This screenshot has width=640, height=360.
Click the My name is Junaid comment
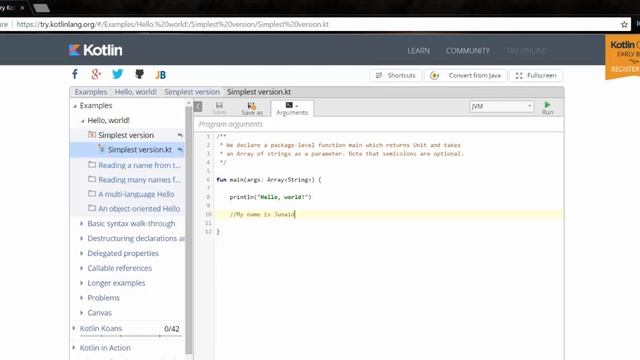click(x=262, y=214)
